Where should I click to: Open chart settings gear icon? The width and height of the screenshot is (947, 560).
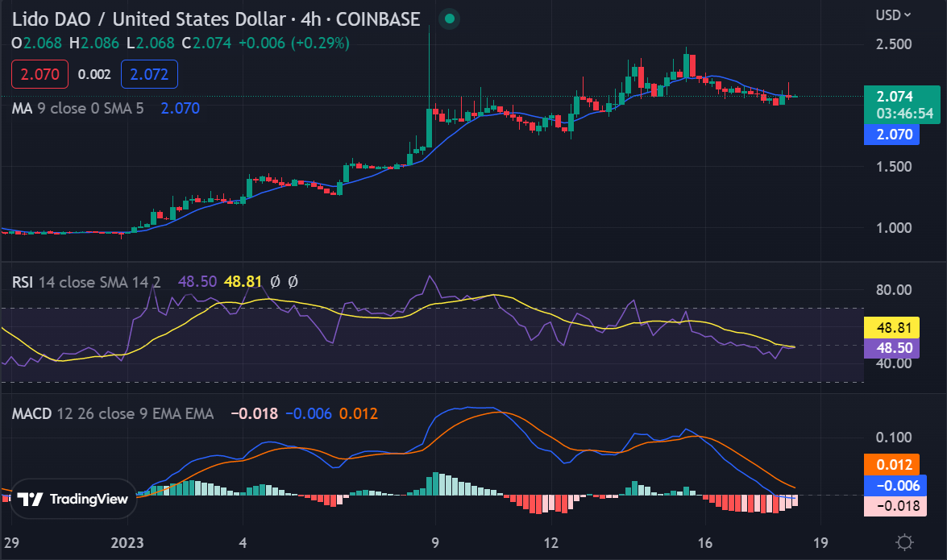click(x=905, y=541)
